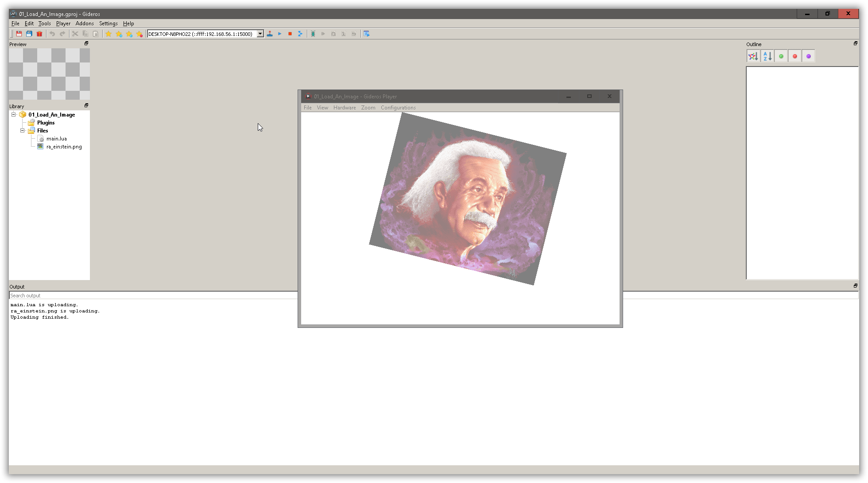This screenshot has height=483, width=868.
Task: Save the current file
Action: click(19, 33)
